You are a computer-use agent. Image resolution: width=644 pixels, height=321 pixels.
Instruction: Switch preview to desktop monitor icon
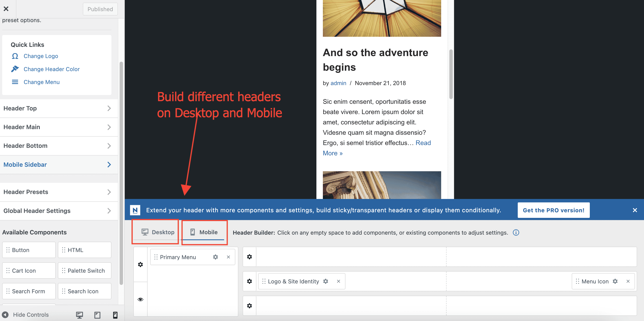80,315
